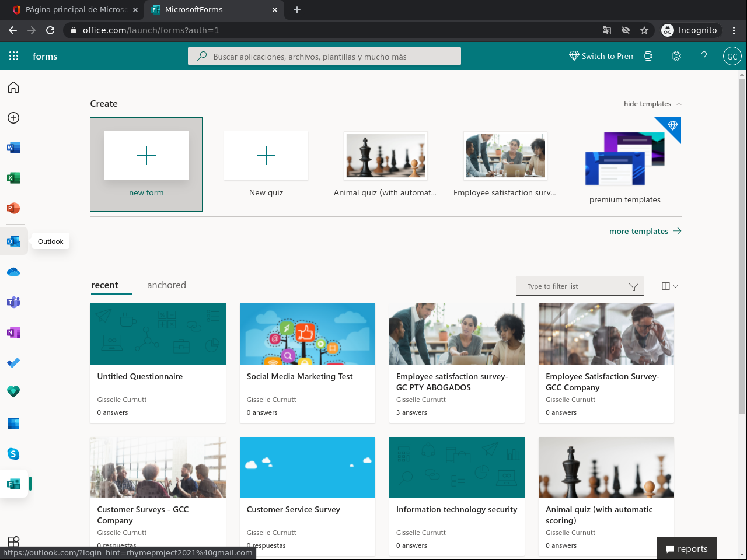This screenshot has width=747, height=560.
Task: Open the Untitled Questionnaire form card
Action: [x=158, y=363]
